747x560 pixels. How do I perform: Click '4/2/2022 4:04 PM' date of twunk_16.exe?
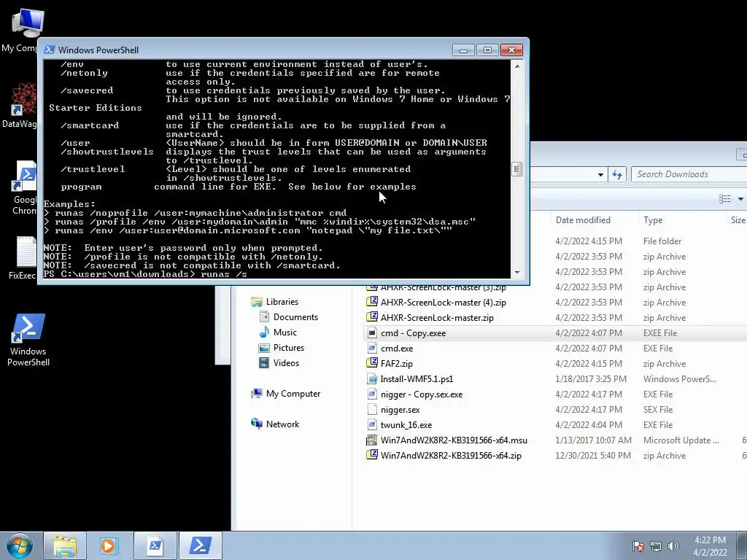tap(589, 425)
